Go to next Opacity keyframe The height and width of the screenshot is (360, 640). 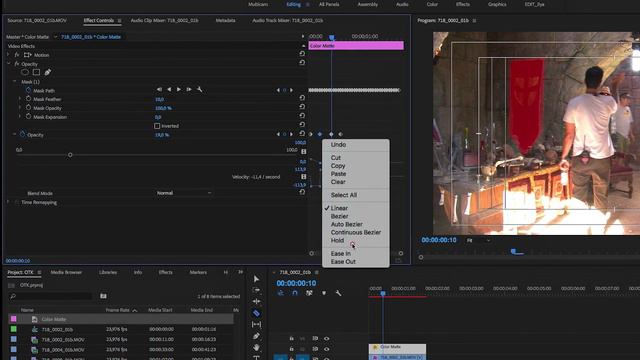[x=291, y=134]
